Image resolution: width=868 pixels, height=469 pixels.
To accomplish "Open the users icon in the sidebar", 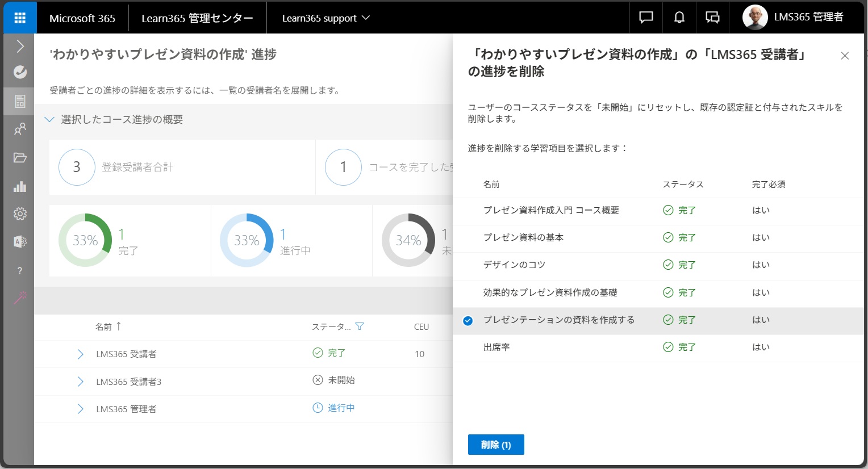I will (x=20, y=129).
